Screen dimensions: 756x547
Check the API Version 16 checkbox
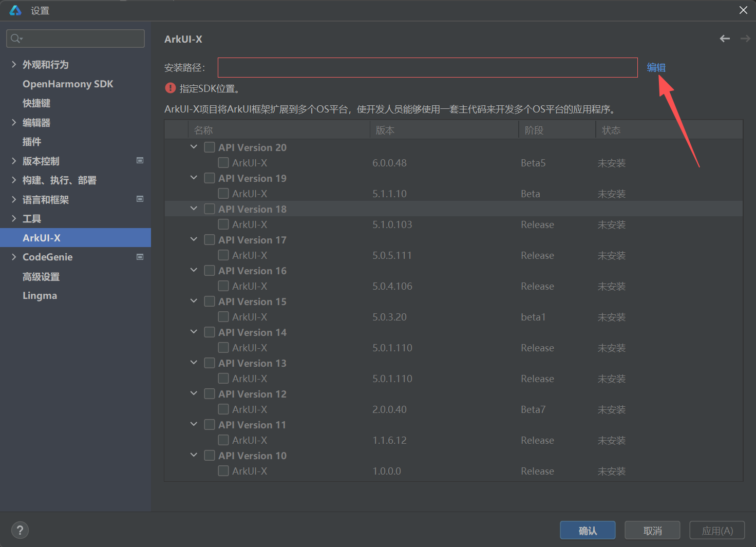(x=210, y=271)
